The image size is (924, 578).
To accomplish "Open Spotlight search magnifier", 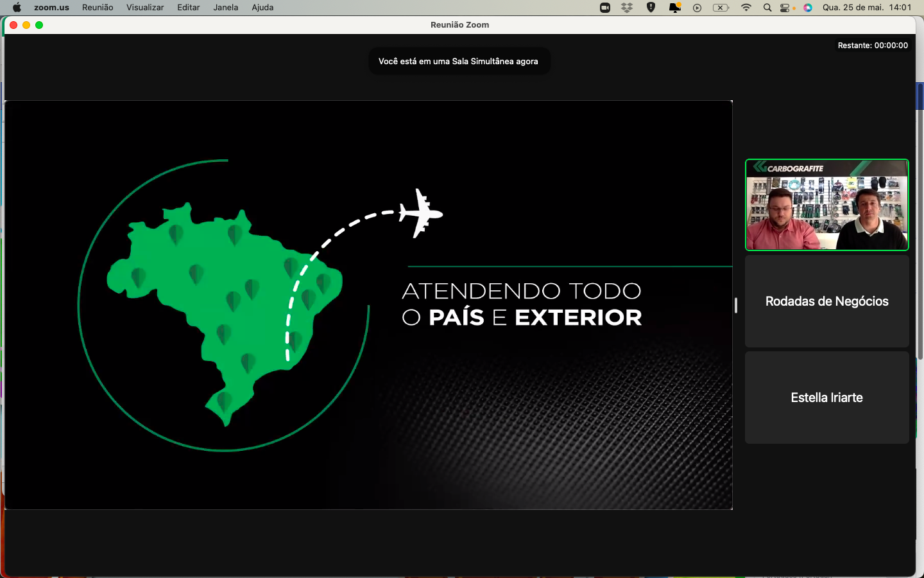I will point(767,8).
